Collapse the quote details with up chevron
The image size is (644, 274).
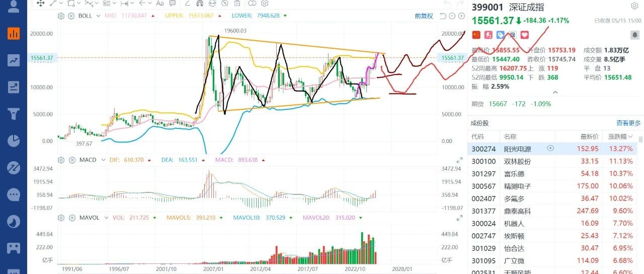(555, 92)
